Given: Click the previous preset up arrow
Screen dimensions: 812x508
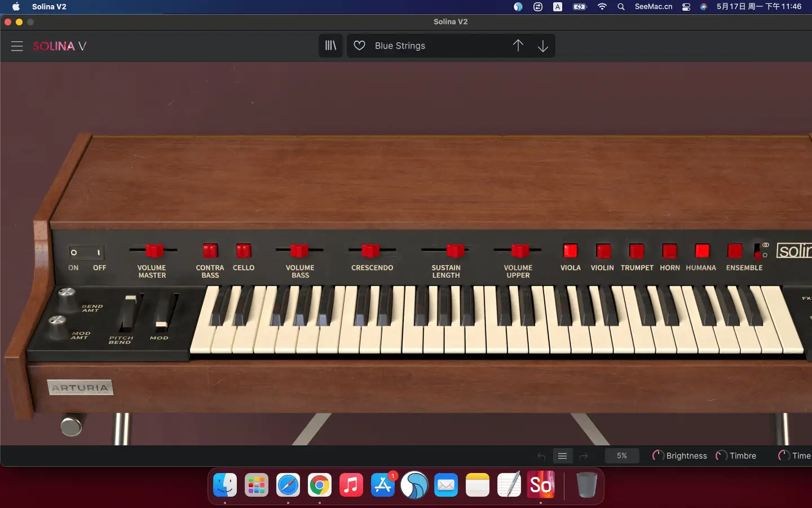Looking at the screenshot, I should (518, 46).
